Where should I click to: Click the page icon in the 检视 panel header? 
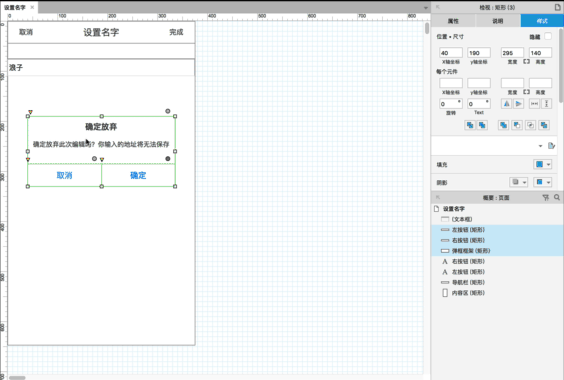pos(557,7)
